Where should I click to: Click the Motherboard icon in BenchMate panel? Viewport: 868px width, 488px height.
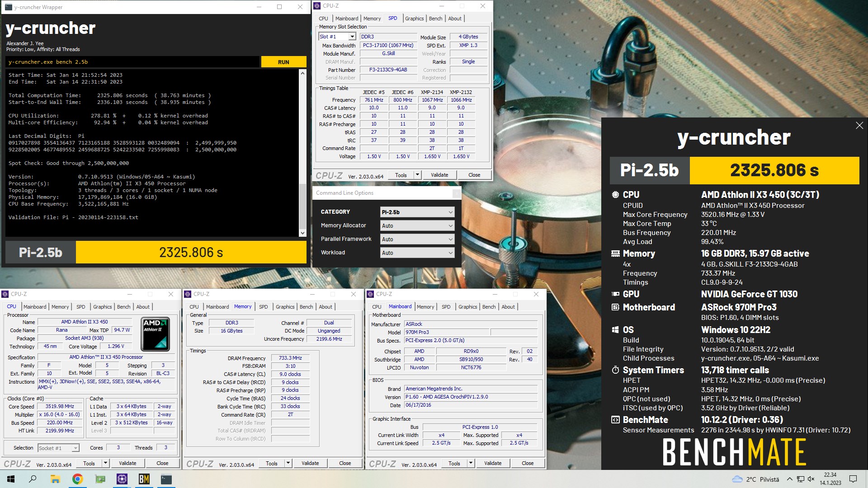[x=615, y=307]
